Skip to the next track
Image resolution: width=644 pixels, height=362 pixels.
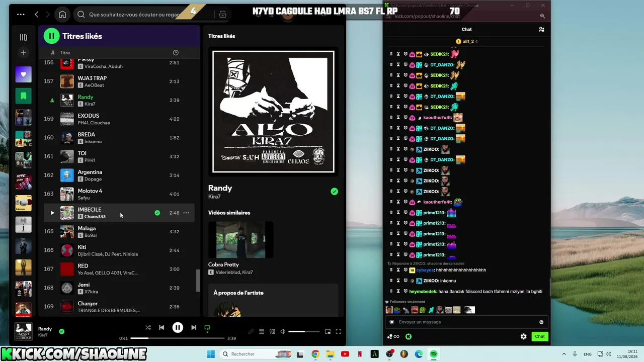click(194, 328)
